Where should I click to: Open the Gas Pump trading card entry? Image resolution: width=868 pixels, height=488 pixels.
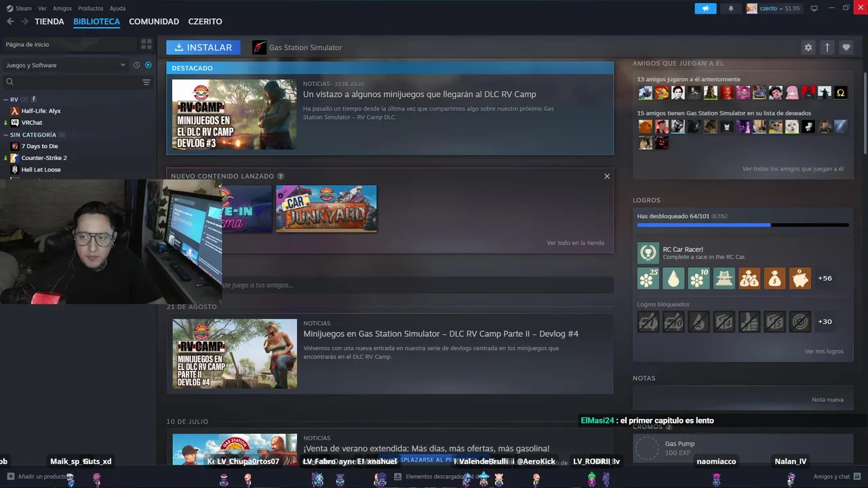click(x=743, y=448)
